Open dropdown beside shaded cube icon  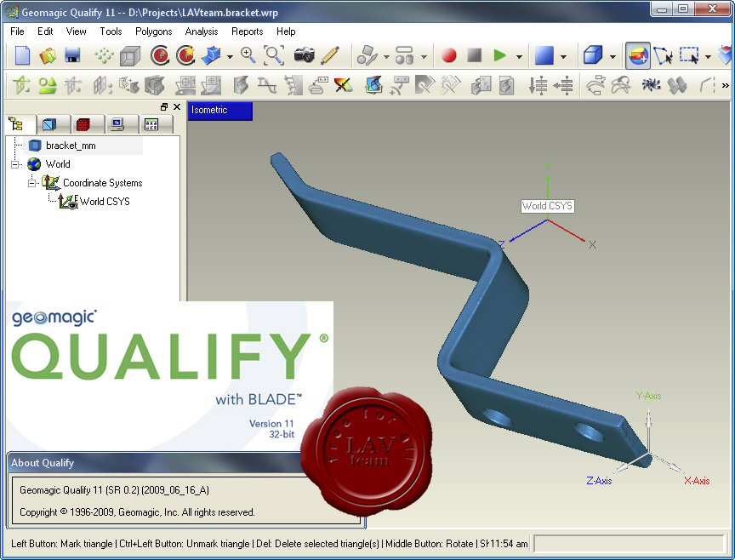pos(612,56)
